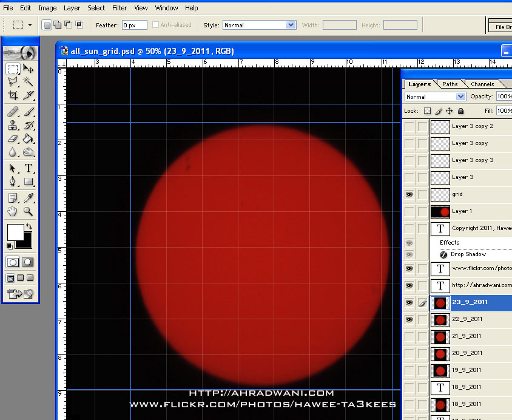
Task: Click the Feather input field
Action: (135, 25)
